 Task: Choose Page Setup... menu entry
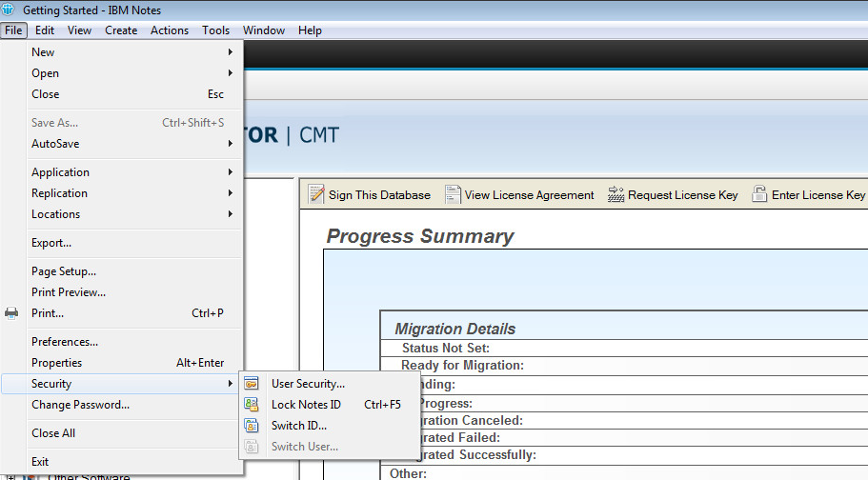122,271
